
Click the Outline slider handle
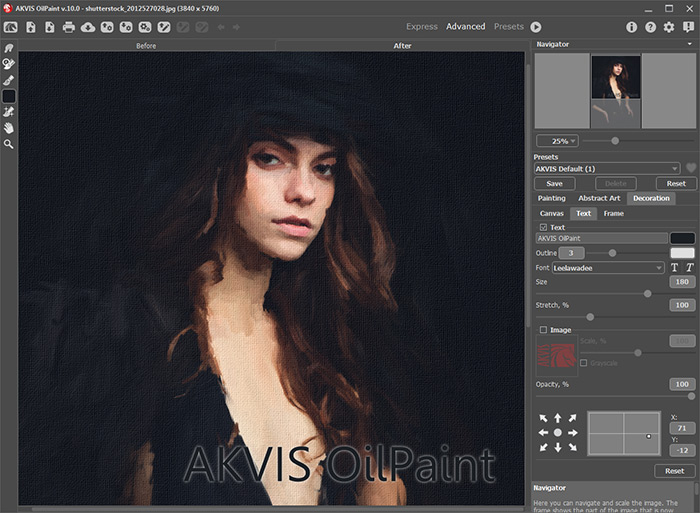pyautogui.click(x=612, y=253)
